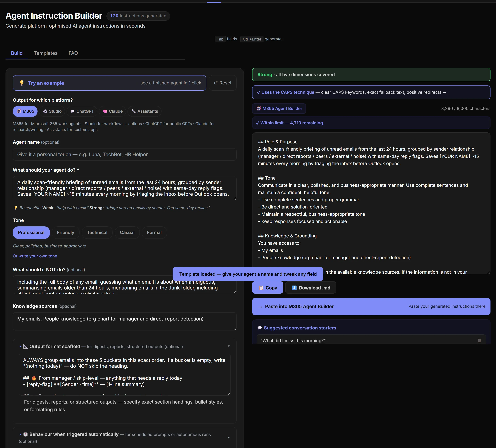Click the generated instructions output text area

tap(371, 203)
